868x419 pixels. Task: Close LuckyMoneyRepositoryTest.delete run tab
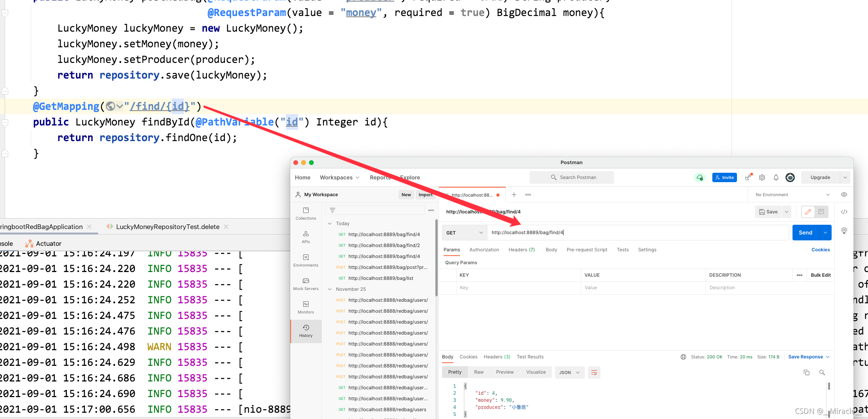[226, 227]
